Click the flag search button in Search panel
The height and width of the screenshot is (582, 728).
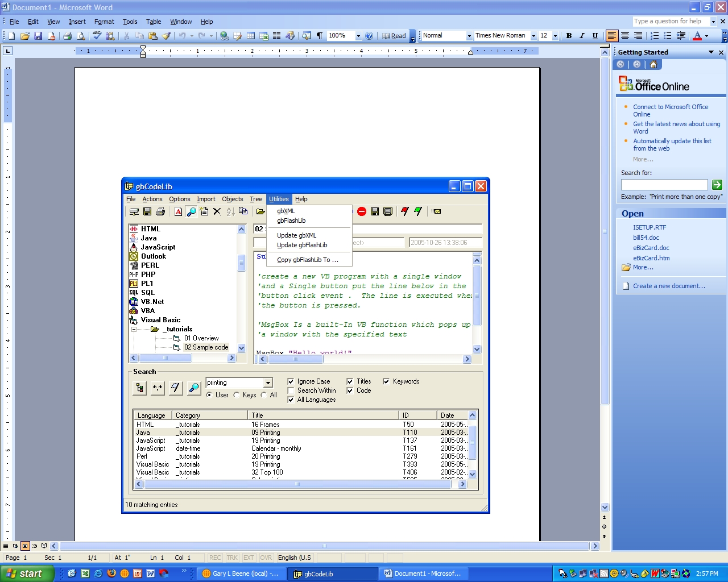point(176,388)
